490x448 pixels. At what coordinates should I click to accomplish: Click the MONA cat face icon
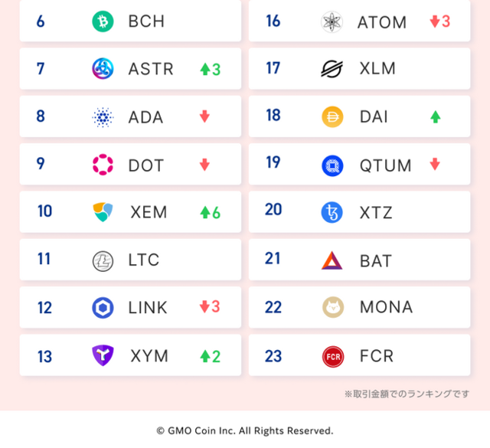click(333, 307)
